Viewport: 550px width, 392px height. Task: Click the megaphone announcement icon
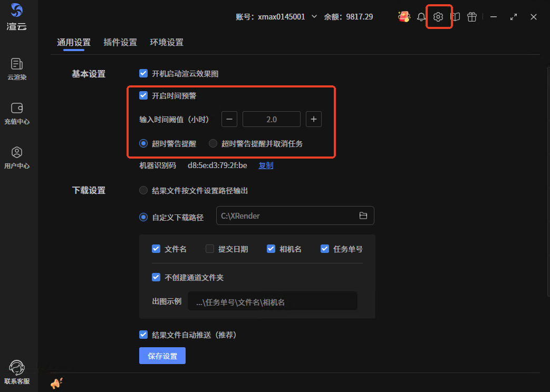[56, 384]
